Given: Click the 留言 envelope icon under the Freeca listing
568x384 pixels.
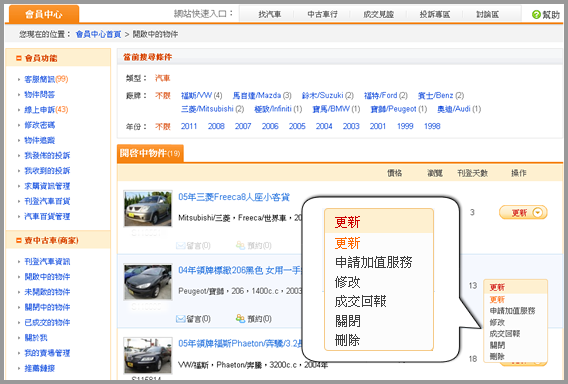Looking at the screenshot, I should tap(180, 246).
